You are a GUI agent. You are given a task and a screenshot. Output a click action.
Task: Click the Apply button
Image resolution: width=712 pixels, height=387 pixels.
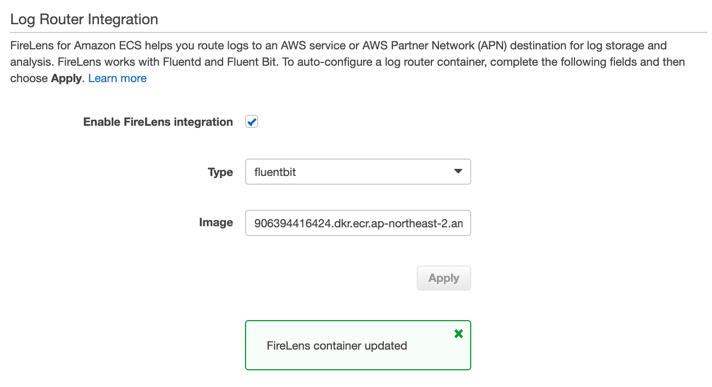coord(444,278)
